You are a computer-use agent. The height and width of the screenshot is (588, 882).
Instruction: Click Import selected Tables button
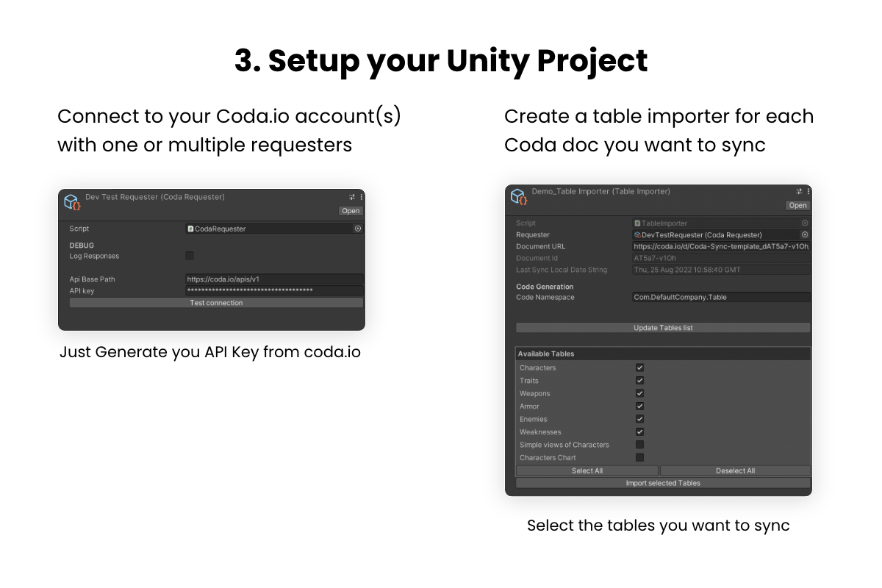[x=663, y=483]
